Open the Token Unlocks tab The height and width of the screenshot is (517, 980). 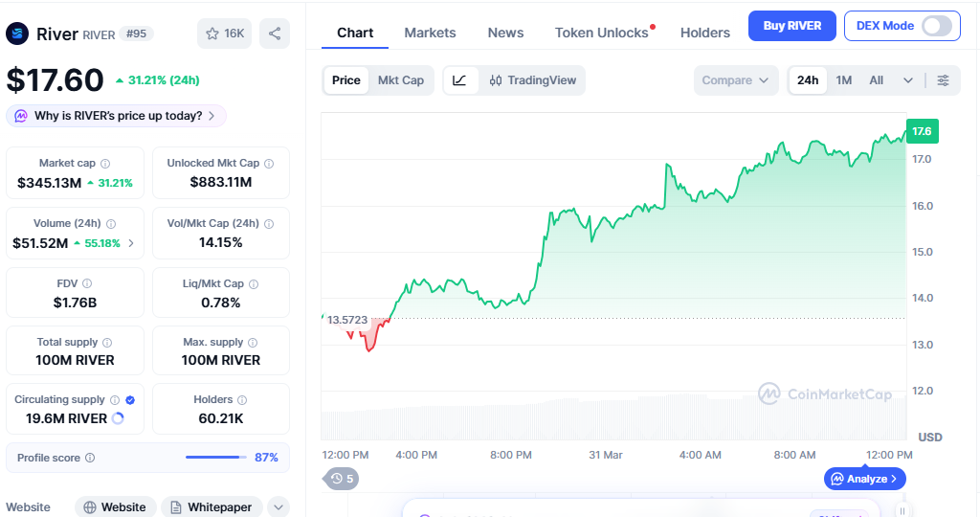tap(602, 33)
